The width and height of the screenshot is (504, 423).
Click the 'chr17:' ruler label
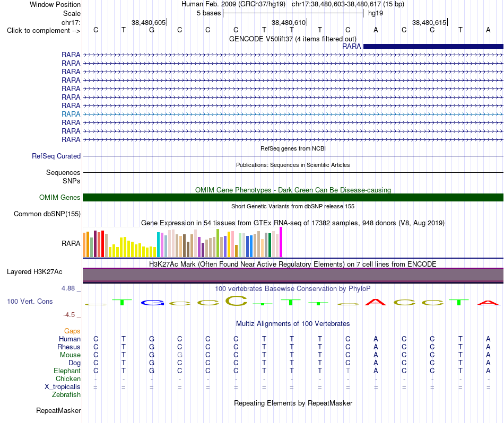pos(71,22)
